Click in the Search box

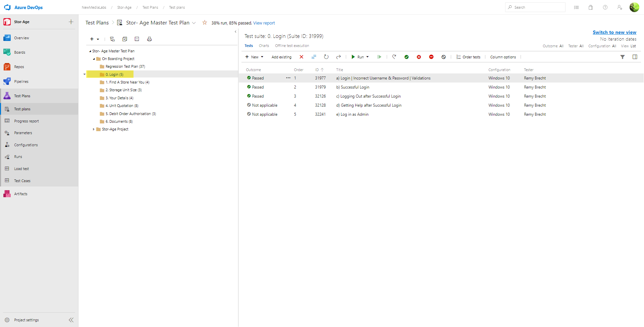pyautogui.click(x=535, y=7)
